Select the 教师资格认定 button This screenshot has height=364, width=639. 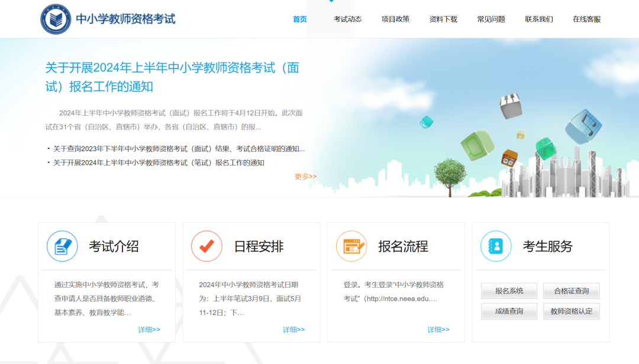(572, 311)
